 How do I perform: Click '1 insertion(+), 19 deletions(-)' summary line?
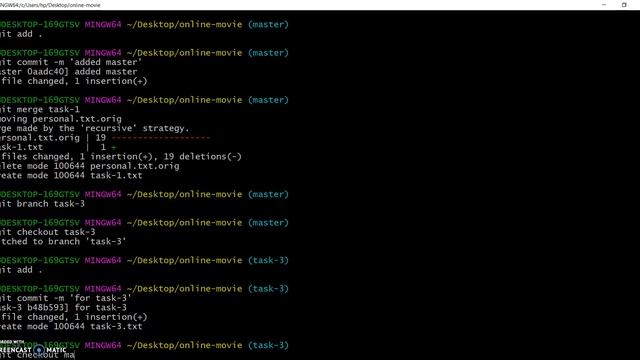(x=121, y=157)
